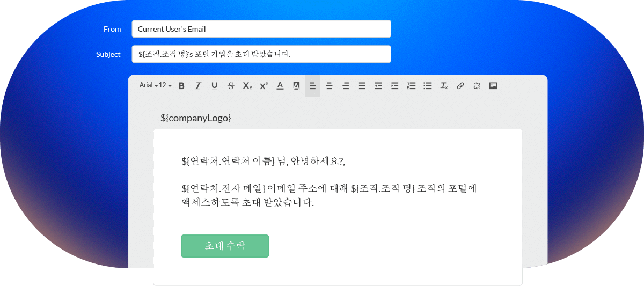
Task: Decrease the paragraph indent
Action: coord(378,86)
